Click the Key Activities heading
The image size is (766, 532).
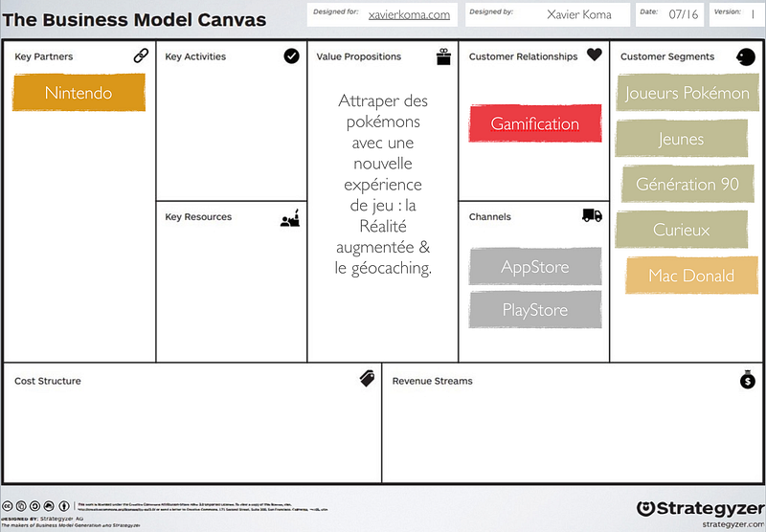point(195,56)
